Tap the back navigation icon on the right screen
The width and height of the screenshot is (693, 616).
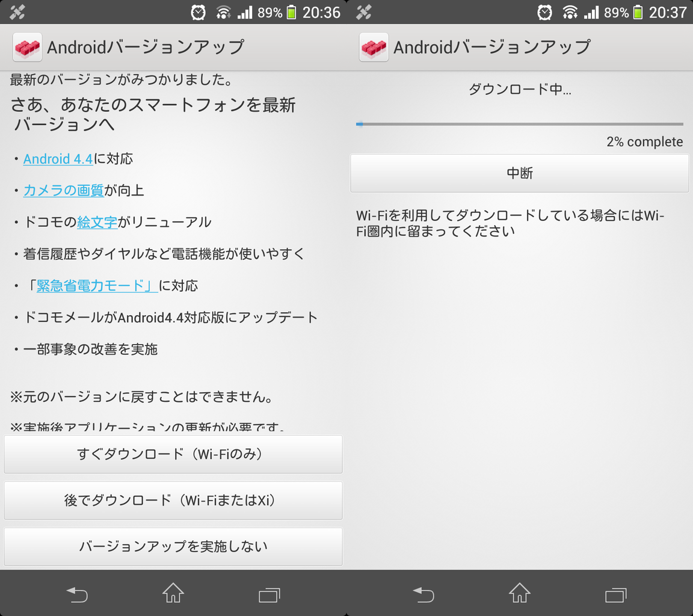tap(423, 594)
